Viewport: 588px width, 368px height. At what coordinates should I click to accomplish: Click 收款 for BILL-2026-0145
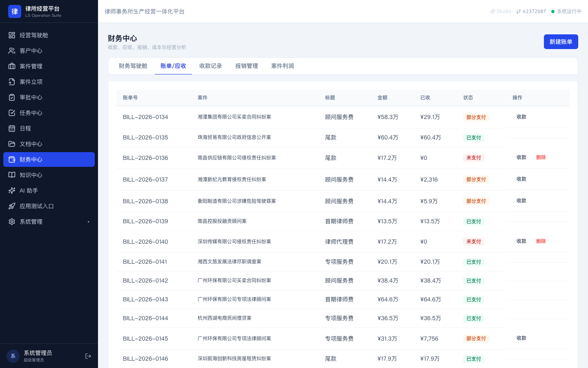(521, 338)
